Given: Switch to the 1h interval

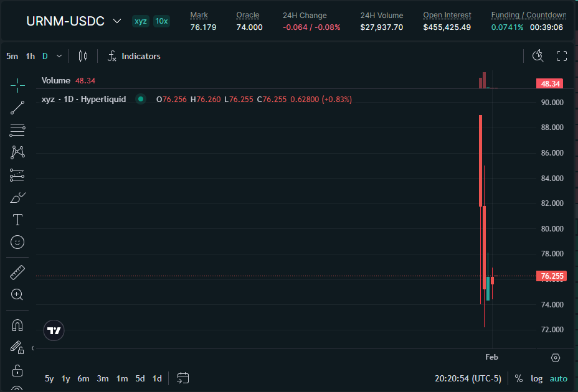Looking at the screenshot, I should (31, 56).
